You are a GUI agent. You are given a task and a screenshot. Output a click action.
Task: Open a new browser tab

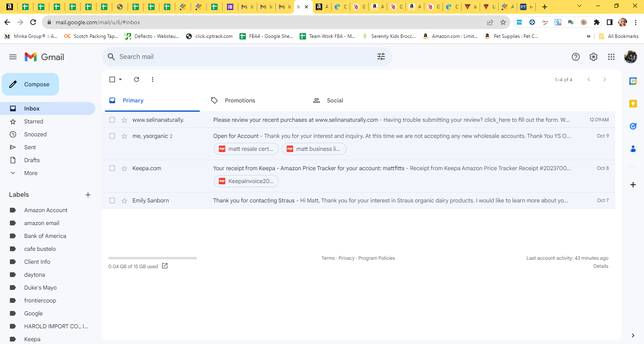(545, 7)
